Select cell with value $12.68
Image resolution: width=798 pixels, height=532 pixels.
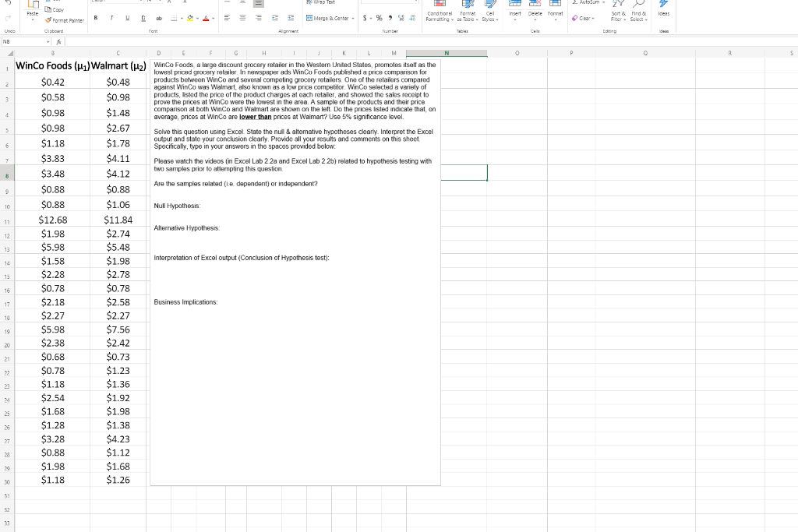52,220
